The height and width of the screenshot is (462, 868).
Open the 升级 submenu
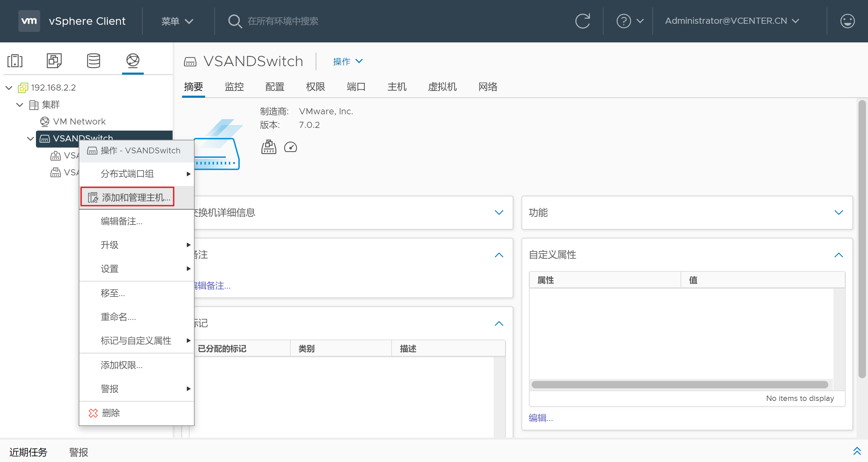(x=137, y=245)
